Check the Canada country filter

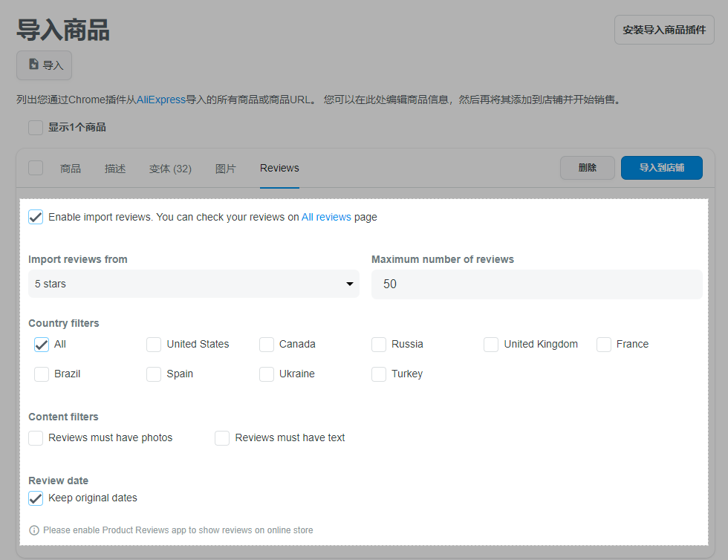(267, 345)
